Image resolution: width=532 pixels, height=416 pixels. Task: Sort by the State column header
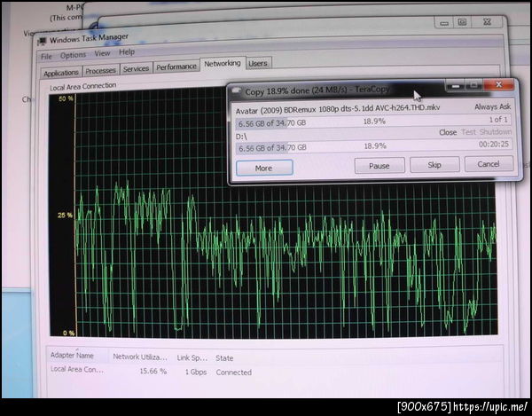coord(224,358)
